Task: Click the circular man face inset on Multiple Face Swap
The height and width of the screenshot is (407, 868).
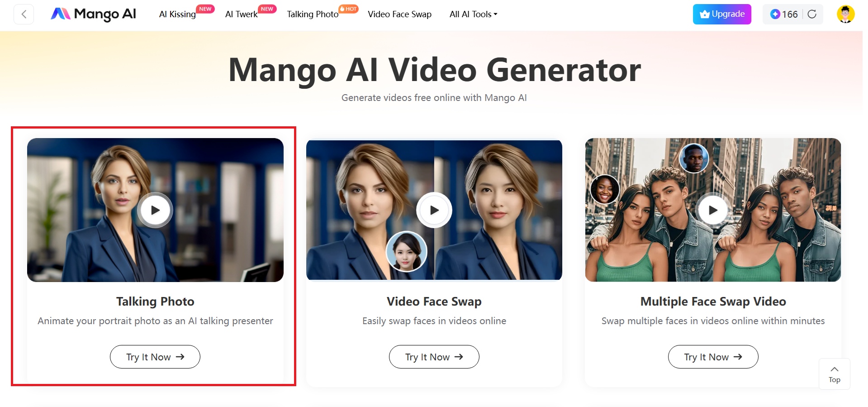Action: pos(694,158)
